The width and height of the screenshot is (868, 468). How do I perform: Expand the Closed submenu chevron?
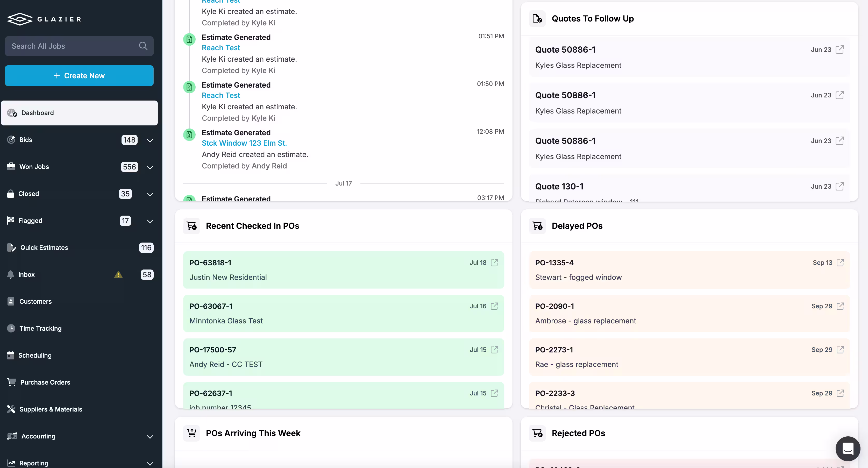(150, 194)
